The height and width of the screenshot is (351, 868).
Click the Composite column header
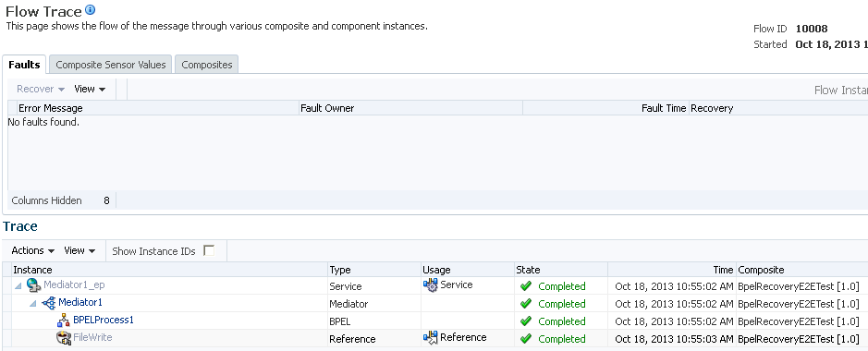pos(802,270)
